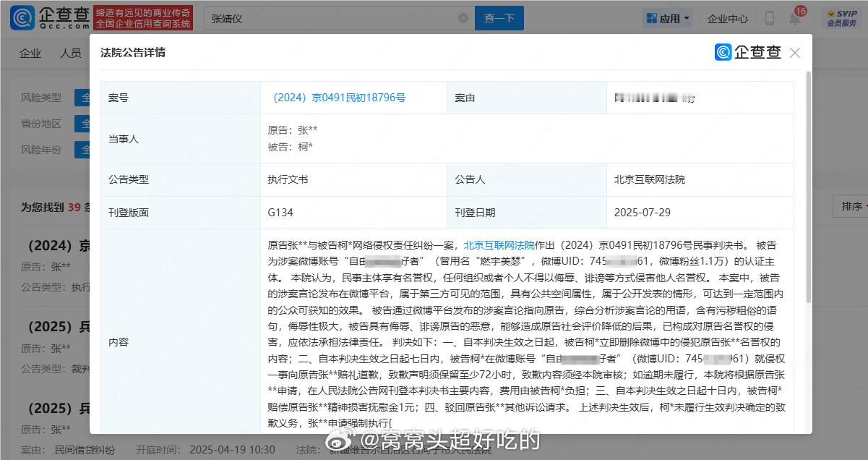Click the 风险类型 filter label
868x460 pixels.
click(41, 98)
